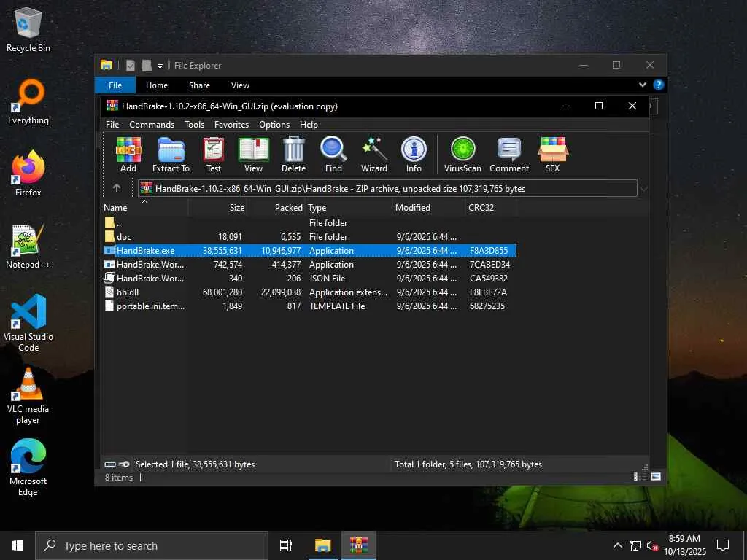
Task: Sort by the Modified column header
Action: 428,208
